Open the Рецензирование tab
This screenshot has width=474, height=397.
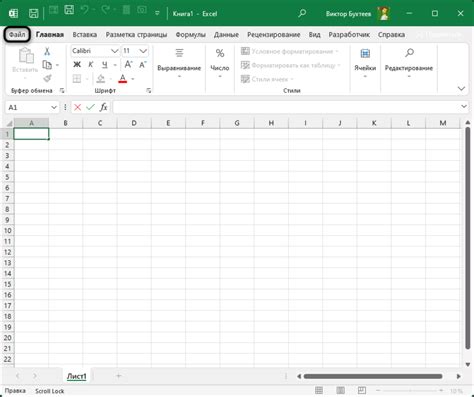click(x=274, y=35)
